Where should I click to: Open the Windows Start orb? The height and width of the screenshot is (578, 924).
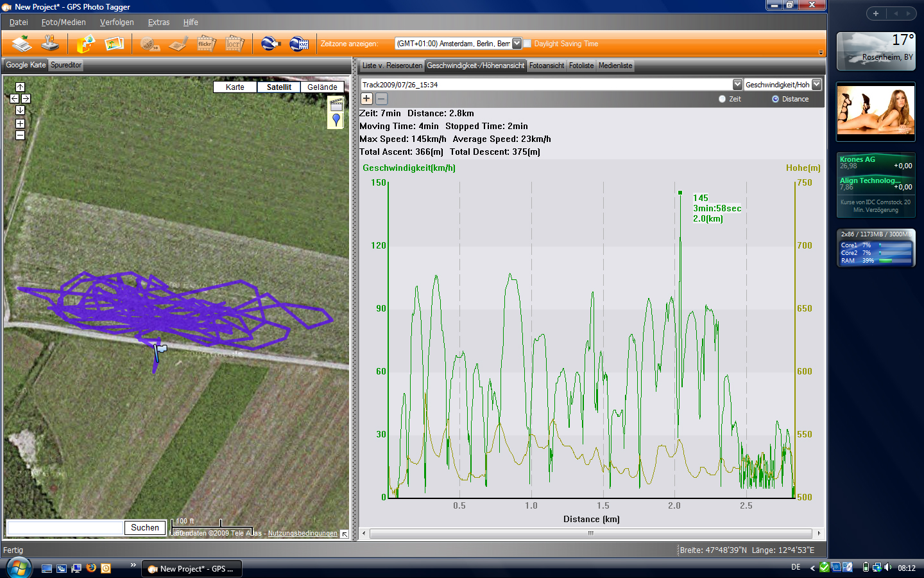(19, 568)
